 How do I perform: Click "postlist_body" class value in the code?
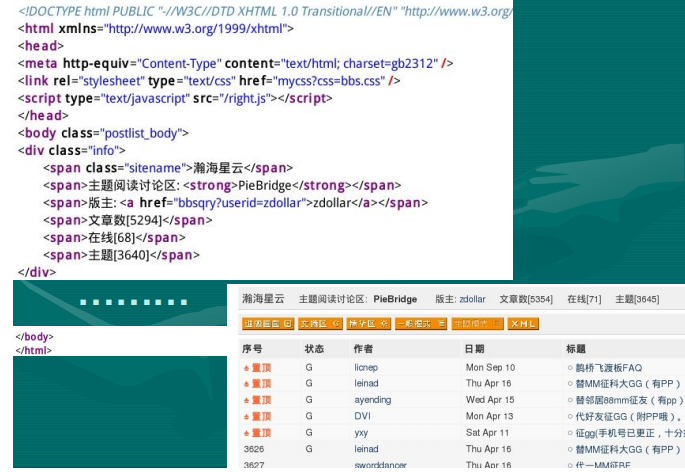(141, 133)
